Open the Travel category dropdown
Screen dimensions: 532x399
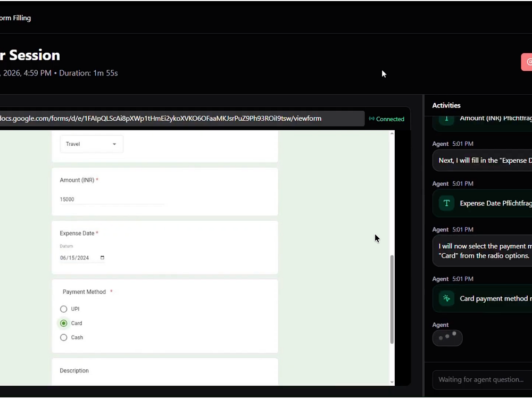pos(92,144)
